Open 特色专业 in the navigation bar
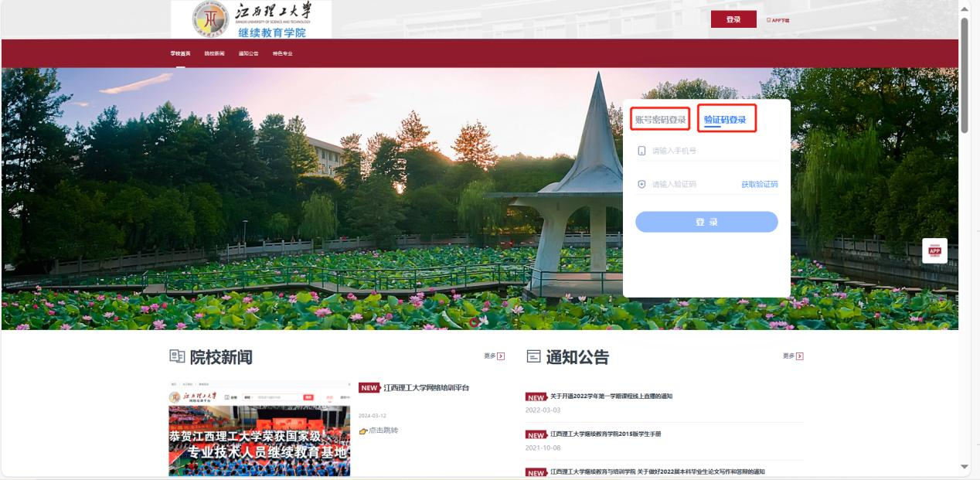 click(282, 53)
